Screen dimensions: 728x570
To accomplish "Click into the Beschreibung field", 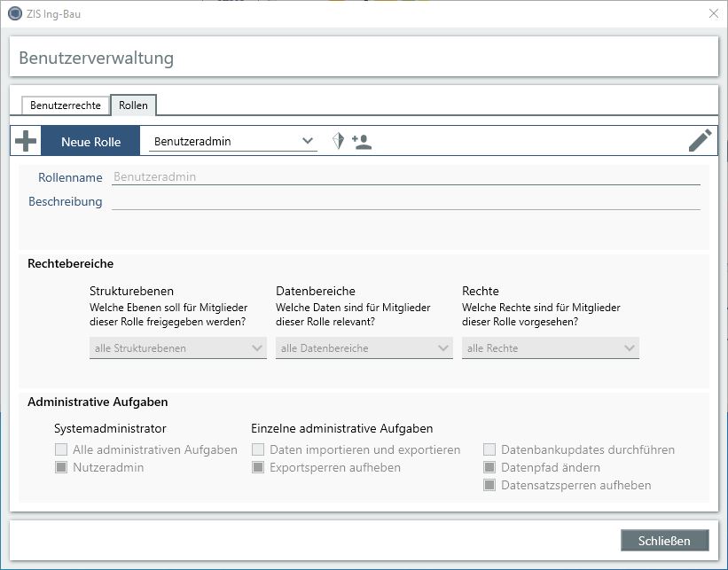I will [x=405, y=201].
